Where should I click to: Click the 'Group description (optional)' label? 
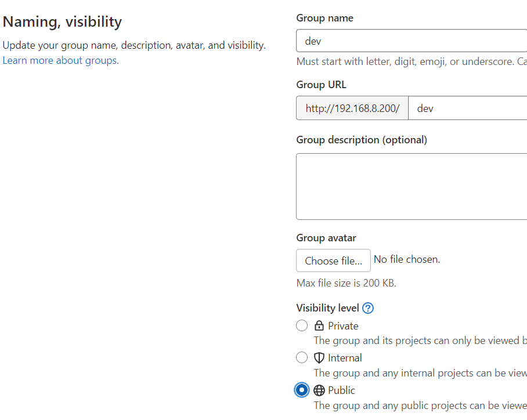coord(362,140)
